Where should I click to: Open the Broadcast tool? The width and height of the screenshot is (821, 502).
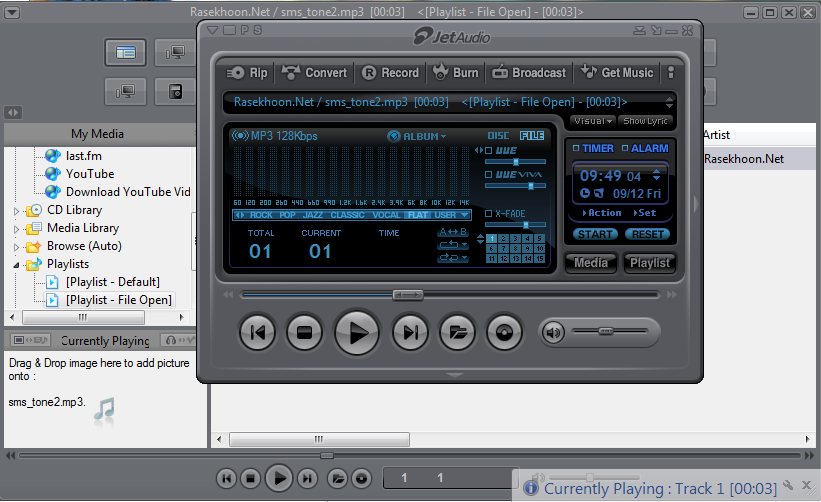[529, 73]
